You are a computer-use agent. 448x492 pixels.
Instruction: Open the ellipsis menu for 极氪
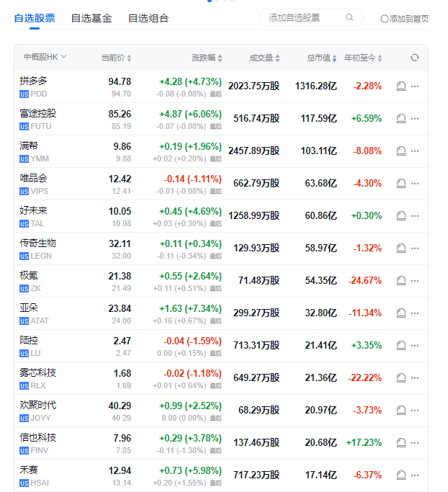[415, 280]
